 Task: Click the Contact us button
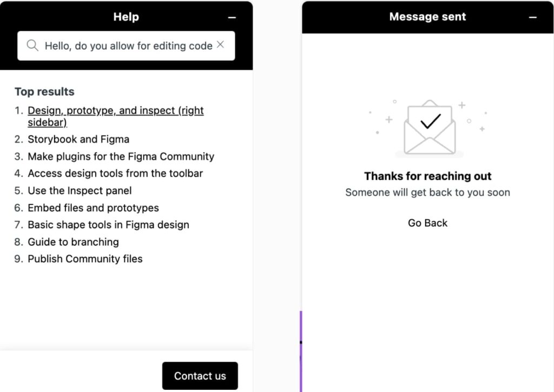point(200,375)
